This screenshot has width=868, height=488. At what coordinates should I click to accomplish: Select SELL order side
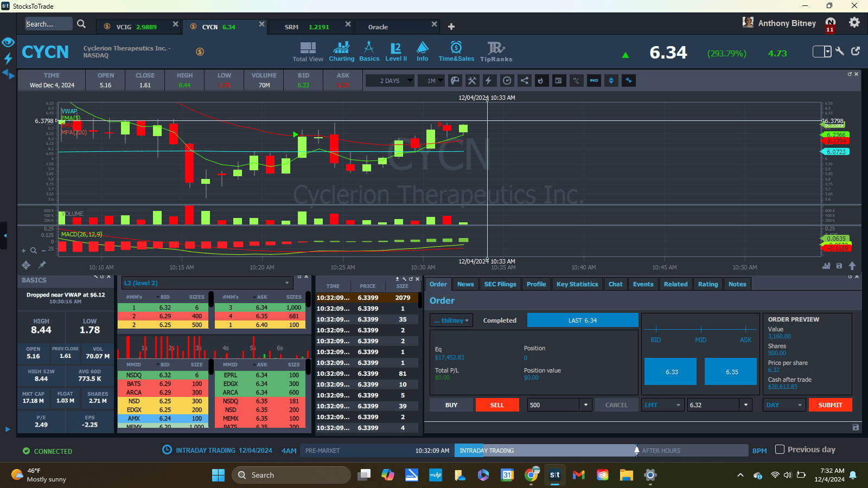(x=497, y=405)
